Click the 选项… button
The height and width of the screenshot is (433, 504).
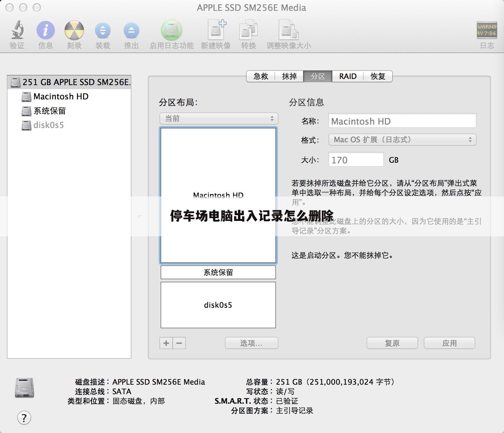tap(251, 343)
